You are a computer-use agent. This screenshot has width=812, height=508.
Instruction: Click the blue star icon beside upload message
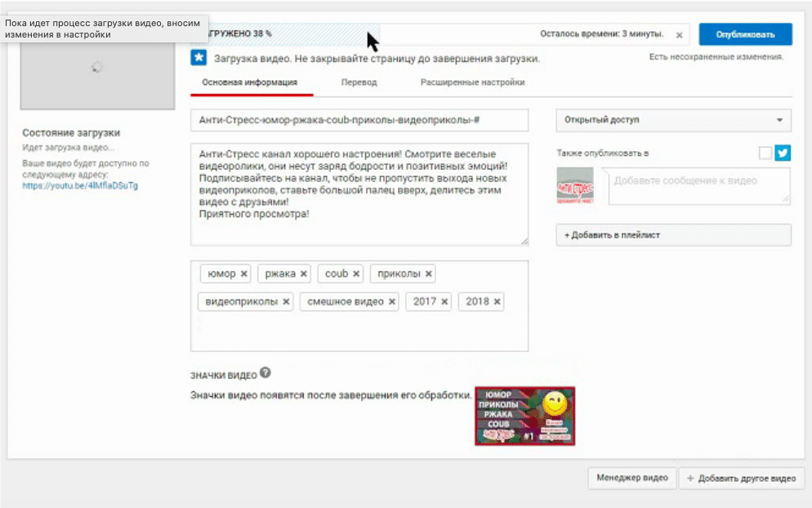(199, 58)
